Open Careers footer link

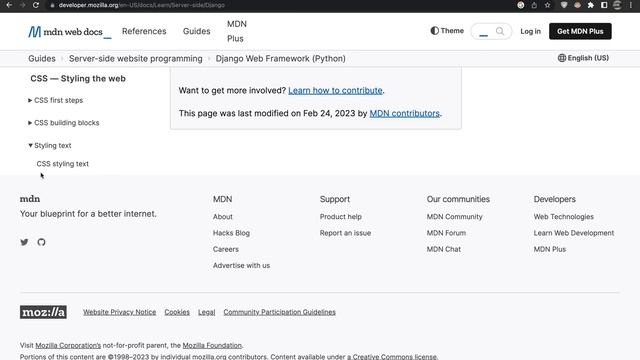(226, 249)
